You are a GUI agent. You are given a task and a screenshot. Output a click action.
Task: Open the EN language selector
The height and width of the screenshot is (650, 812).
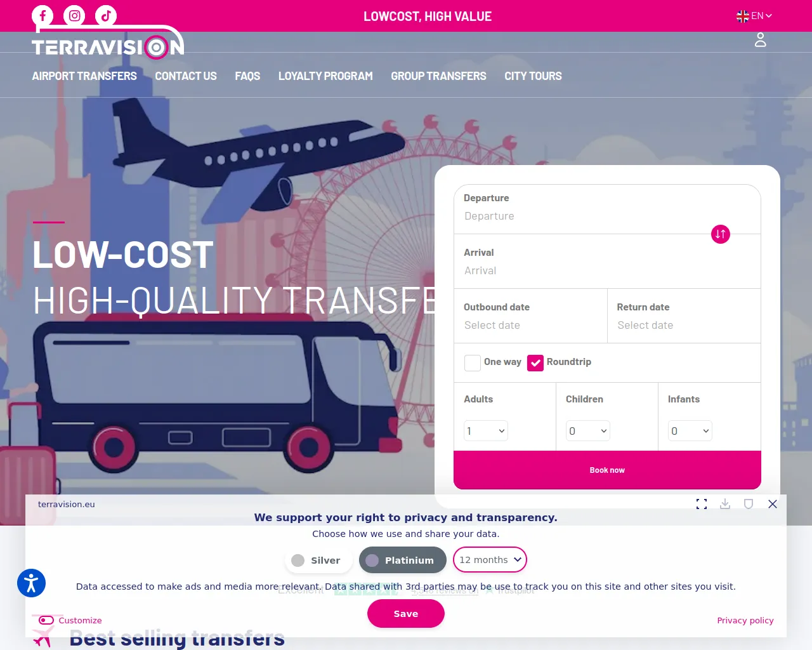pyautogui.click(x=754, y=16)
